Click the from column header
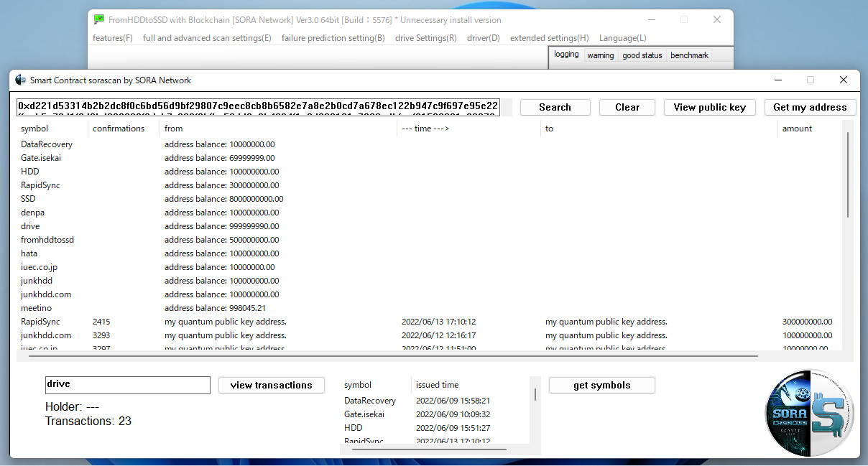868x466 pixels. 278,129
